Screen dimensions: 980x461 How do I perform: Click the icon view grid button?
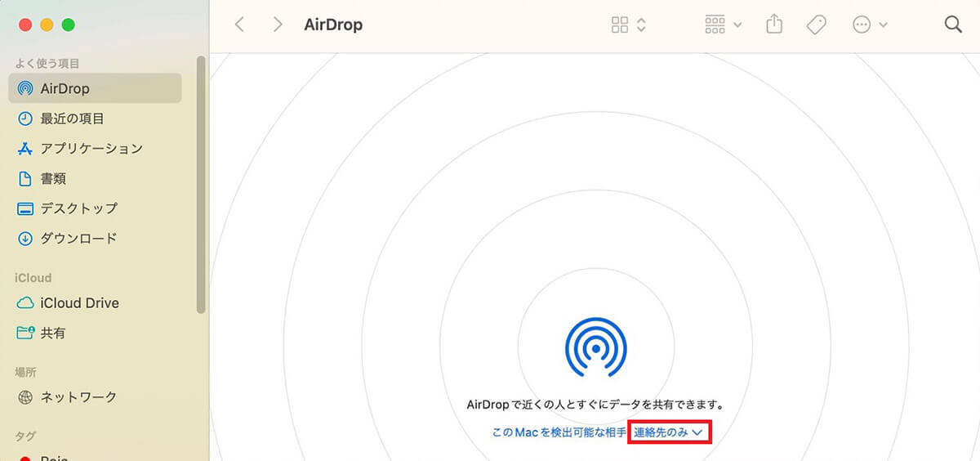pos(620,25)
